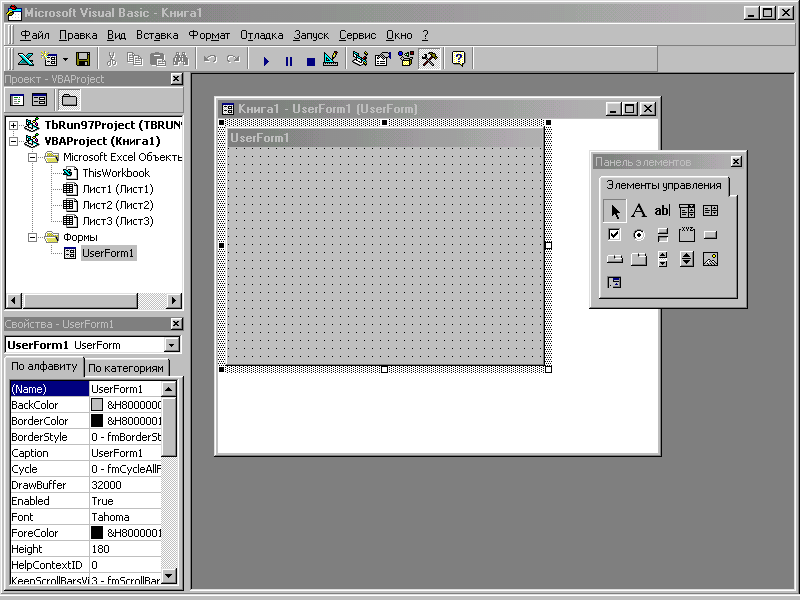This screenshot has width=800, height=600.
Task: Open the Формат menu
Action: (209, 35)
